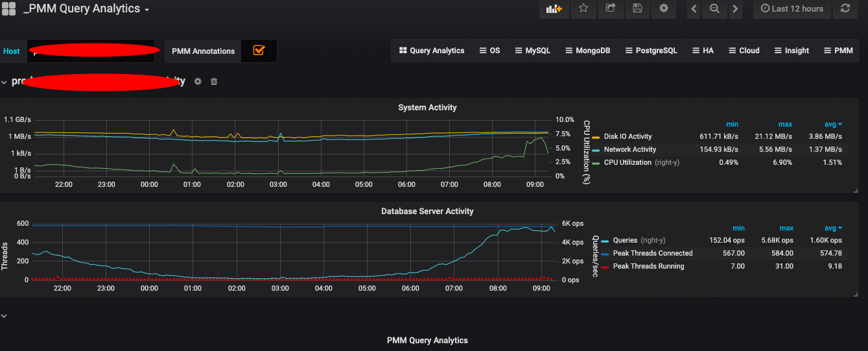Open the _PMM Query Analytics dashboard dropdown
The height and width of the screenshot is (351, 868).
tap(86, 9)
